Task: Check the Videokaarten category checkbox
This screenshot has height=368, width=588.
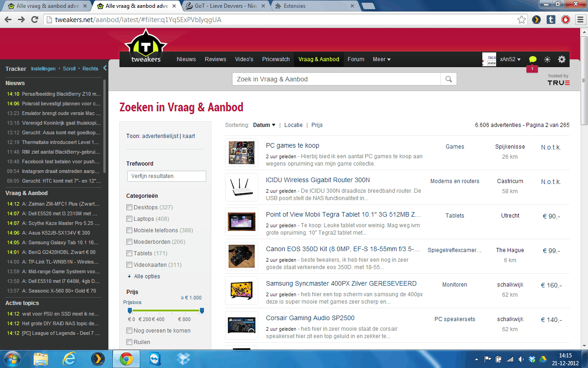Action: pos(129,264)
